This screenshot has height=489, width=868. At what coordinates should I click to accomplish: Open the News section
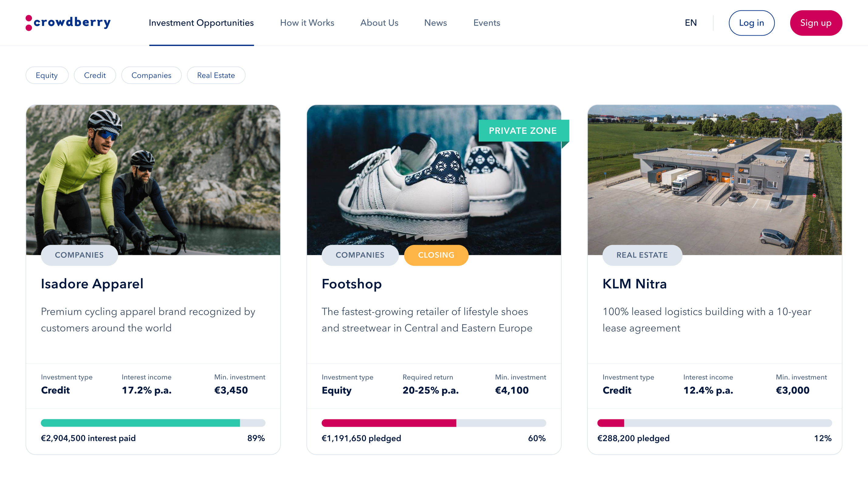(435, 23)
